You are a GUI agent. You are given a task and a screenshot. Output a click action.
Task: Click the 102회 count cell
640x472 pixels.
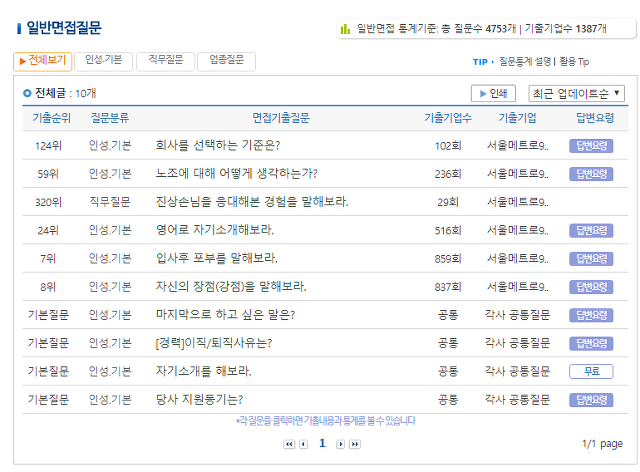point(448,146)
